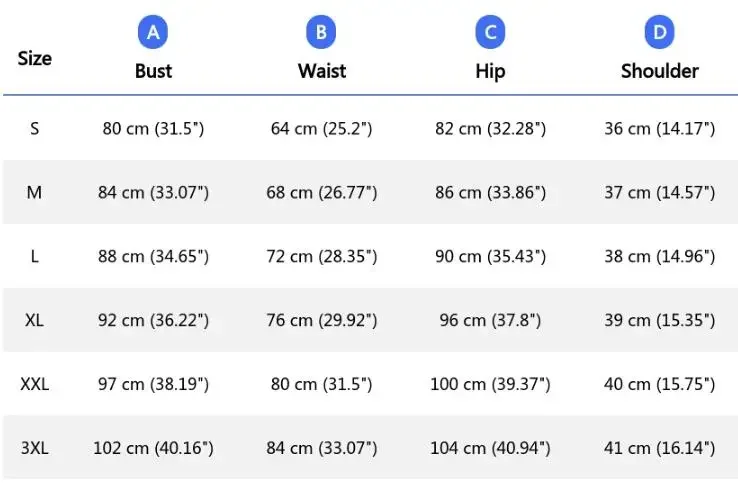Select the S size row label
Viewport: 738px width, 492px height.
point(35,129)
